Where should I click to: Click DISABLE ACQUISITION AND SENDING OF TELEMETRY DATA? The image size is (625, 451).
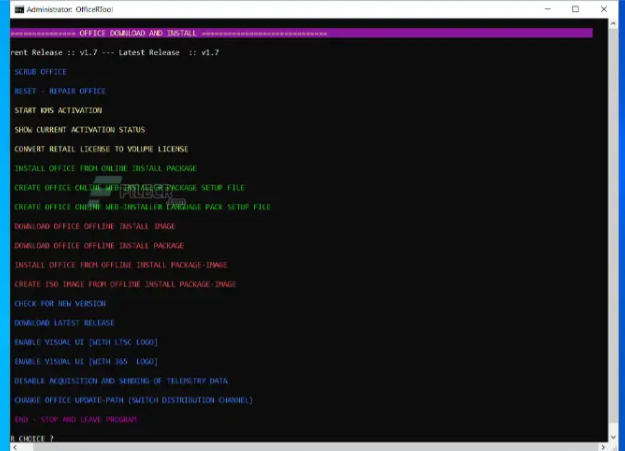tap(121, 381)
